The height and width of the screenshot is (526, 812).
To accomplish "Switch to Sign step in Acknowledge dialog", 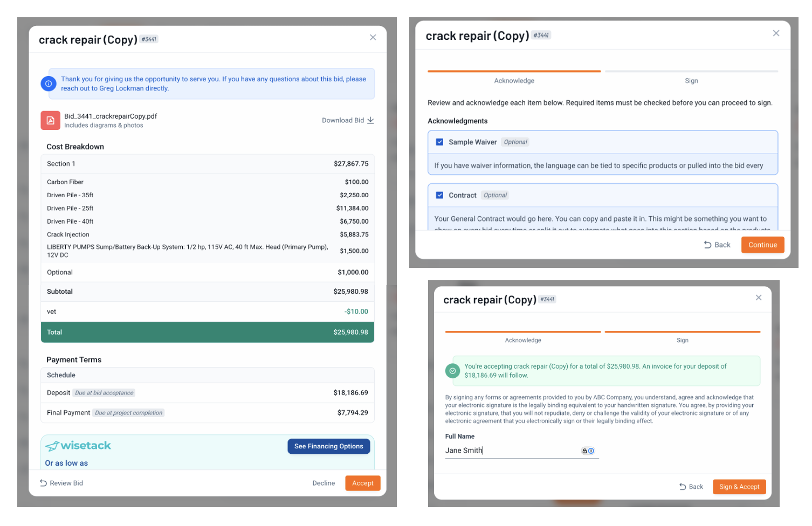I will (691, 81).
